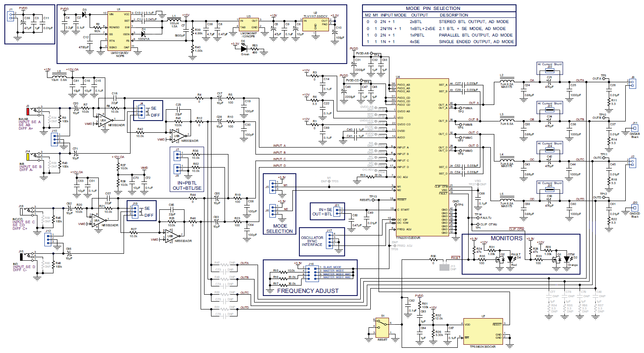Click the IN=PBTL OUT=BTL/SE label

[187, 185]
